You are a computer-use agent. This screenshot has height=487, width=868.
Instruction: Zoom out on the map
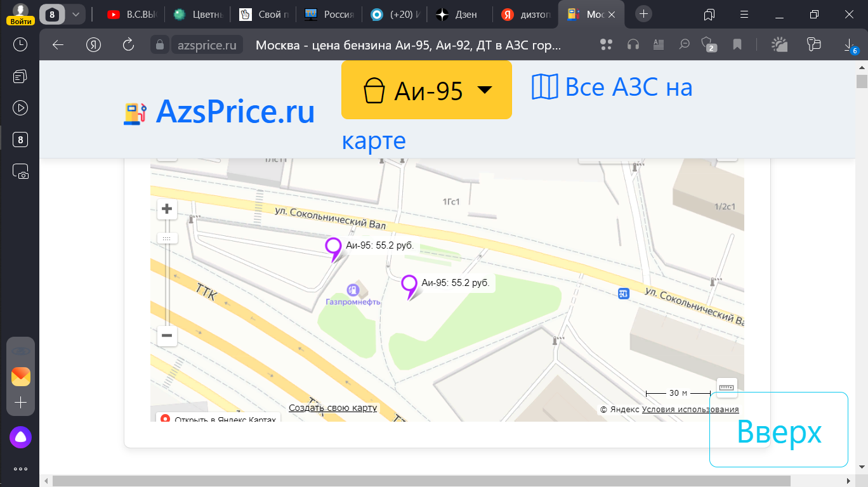pos(167,335)
